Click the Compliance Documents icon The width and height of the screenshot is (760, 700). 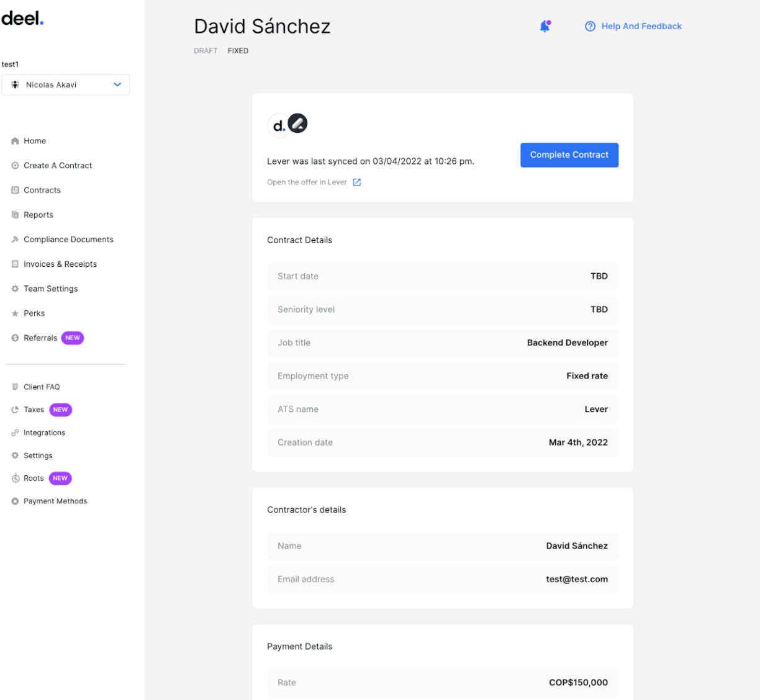point(15,240)
